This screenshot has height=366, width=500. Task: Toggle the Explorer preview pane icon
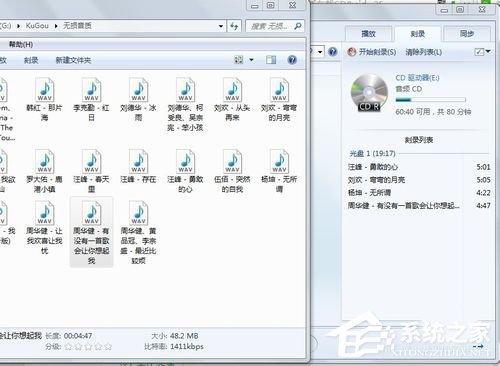tap(271, 60)
